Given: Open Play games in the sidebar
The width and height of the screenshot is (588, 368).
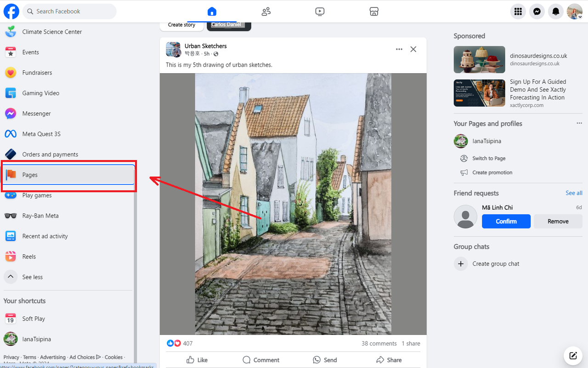Looking at the screenshot, I should pos(68,195).
